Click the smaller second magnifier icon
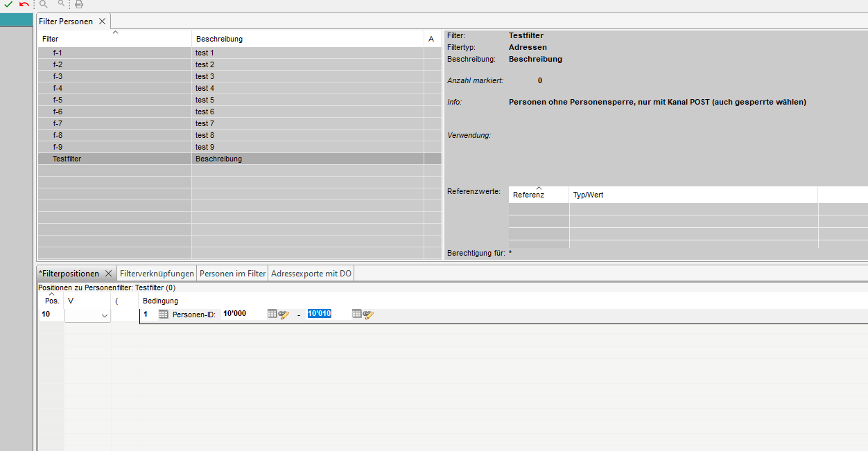The width and height of the screenshot is (868, 451). [x=62, y=3]
